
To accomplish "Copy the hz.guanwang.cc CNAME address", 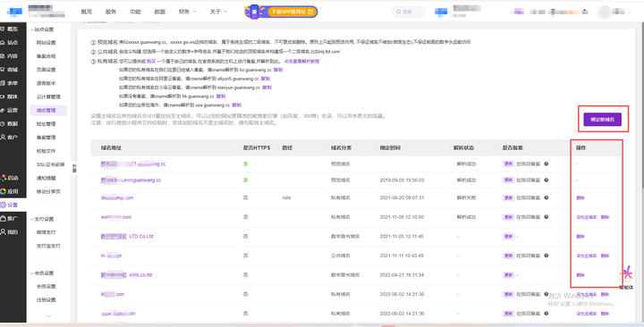I will [278, 70].
